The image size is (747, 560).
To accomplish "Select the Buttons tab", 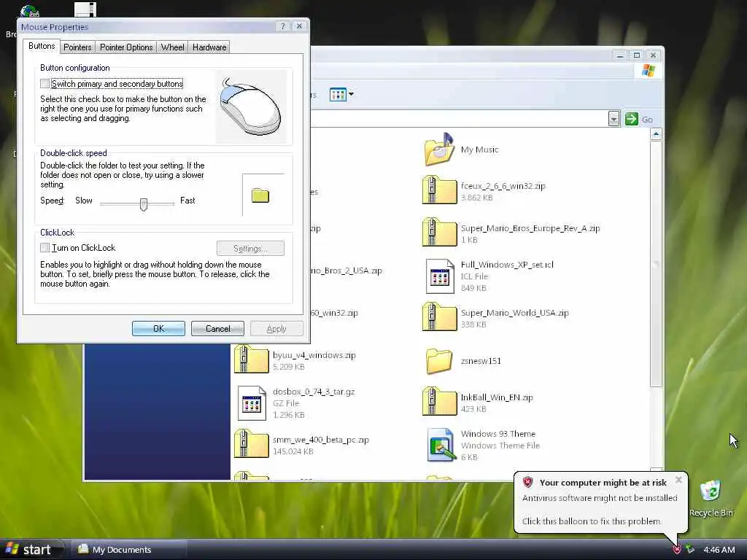I will 42,46.
